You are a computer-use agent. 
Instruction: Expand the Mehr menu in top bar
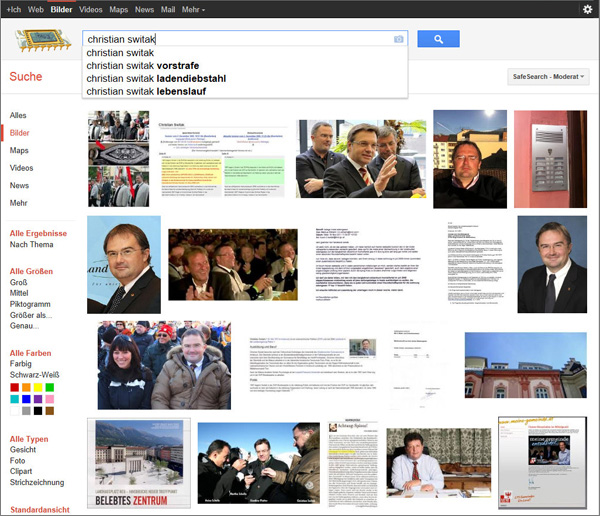193,10
